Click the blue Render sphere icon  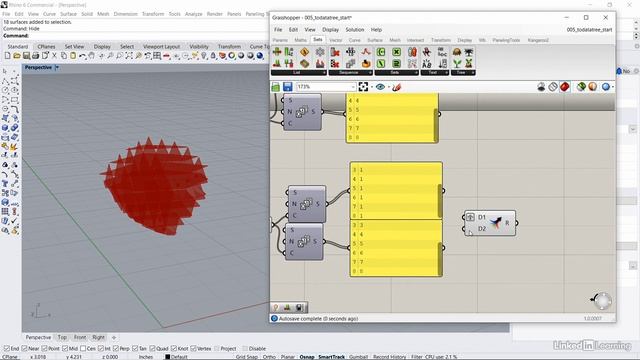(x=260, y=56)
